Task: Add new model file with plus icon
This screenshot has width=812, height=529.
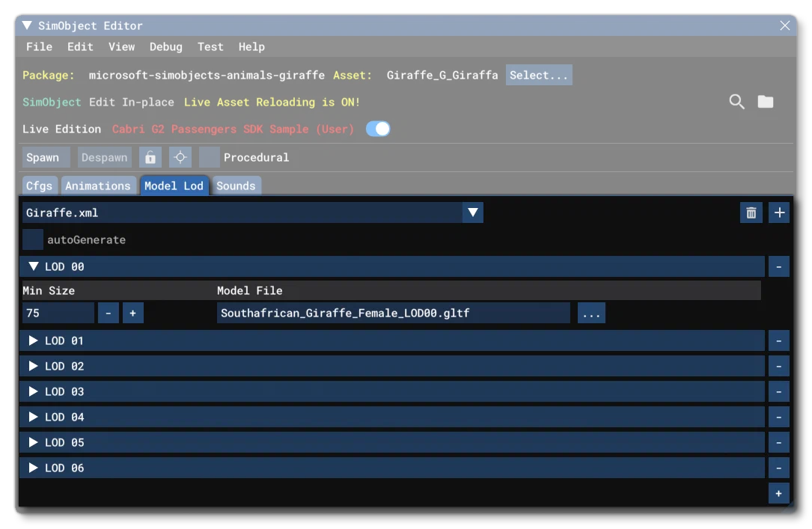Action: click(x=779, y=212)
